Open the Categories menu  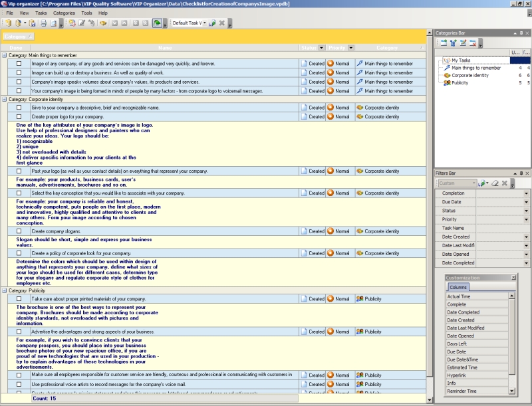64,13
